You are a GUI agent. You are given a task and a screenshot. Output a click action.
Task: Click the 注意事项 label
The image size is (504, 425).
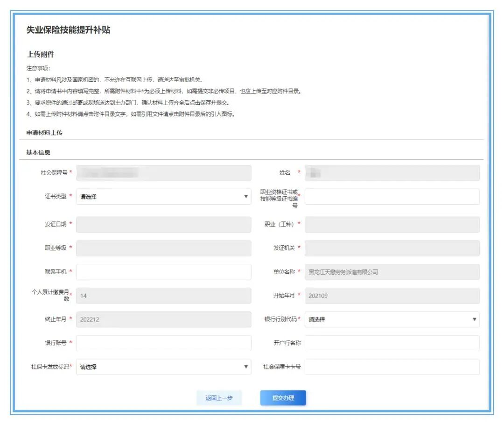click(38, 68)
